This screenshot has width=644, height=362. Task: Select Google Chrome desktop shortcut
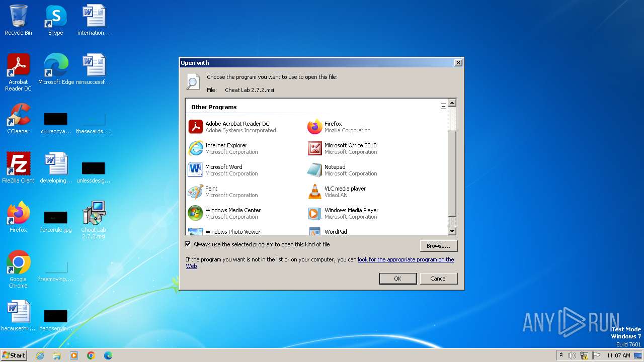[x=18, y=269]
